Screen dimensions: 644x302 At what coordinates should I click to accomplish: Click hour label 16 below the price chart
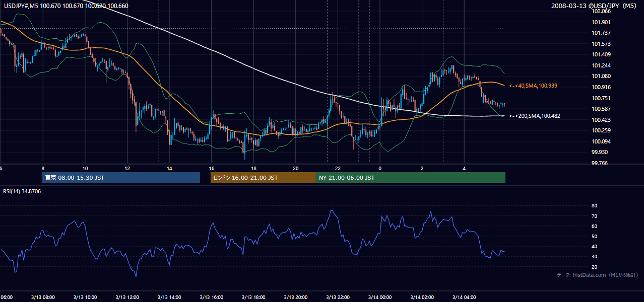coord(212,169)
